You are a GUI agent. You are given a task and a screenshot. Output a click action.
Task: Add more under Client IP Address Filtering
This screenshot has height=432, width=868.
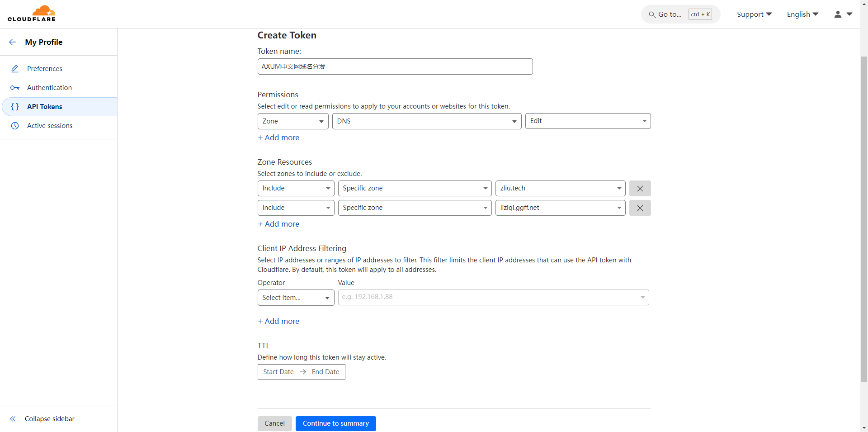[278, 321]
